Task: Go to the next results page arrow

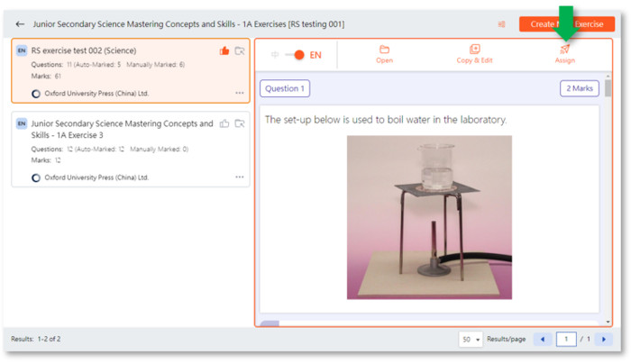Action: click(x=604, y=340)
